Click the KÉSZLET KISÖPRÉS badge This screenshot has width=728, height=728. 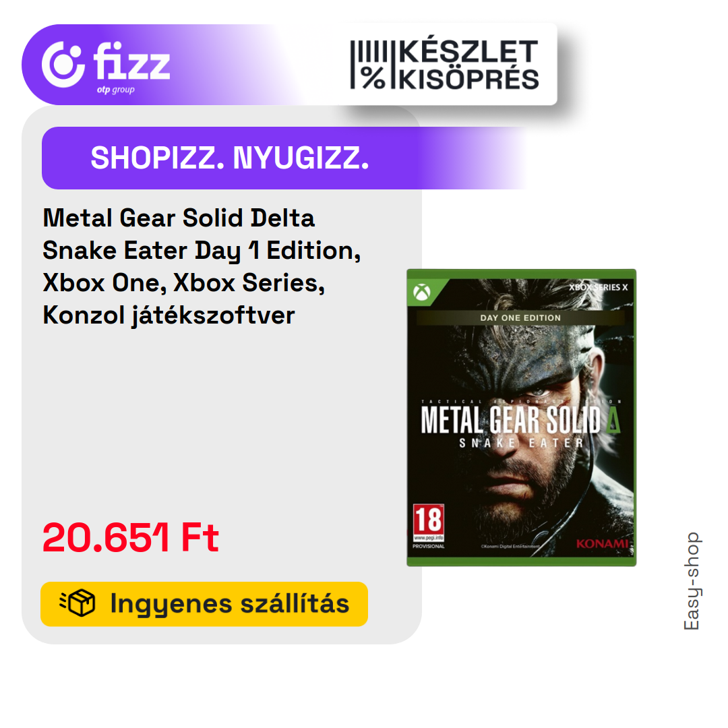(x=445, y=65)
